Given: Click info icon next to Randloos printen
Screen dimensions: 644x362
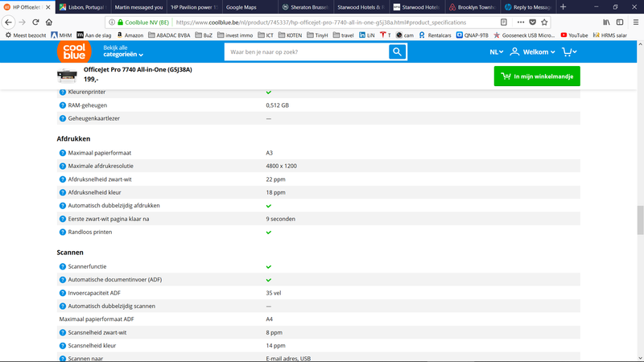Looking at the screenshot, I should (63, 232).
